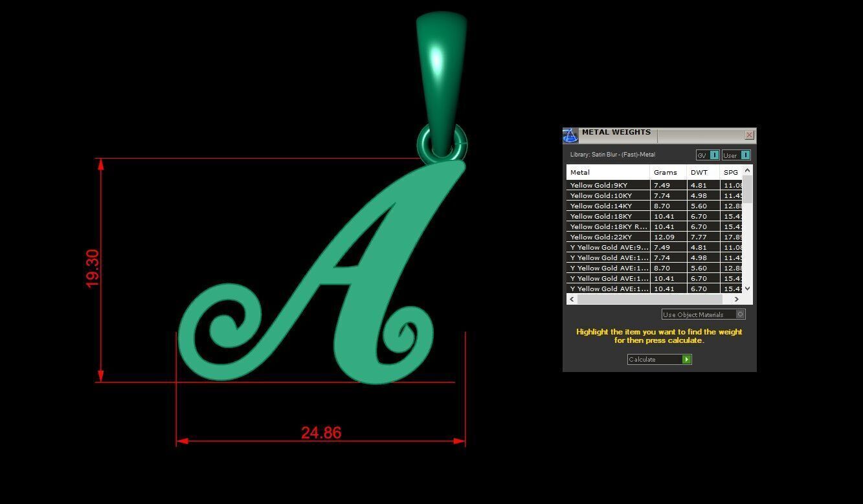Screen dimensions: 863x504
Task: Click the Matrix logo icon in Metal Weights
Action: [570, 135]
